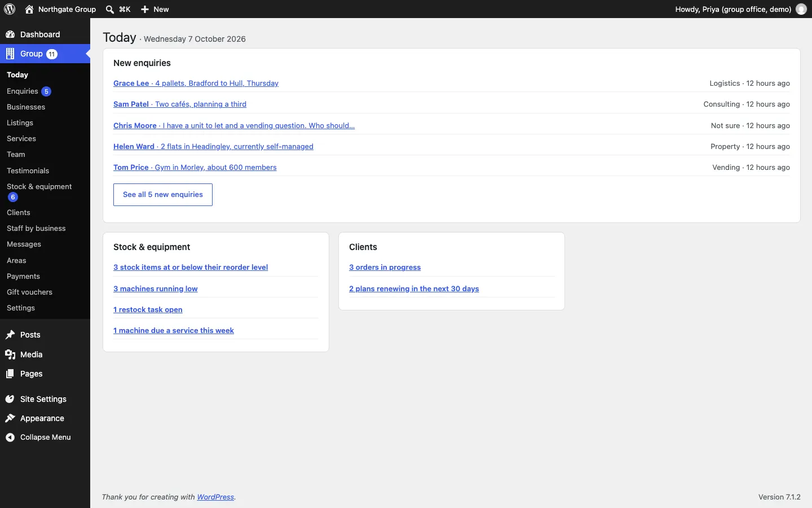Click the Pages icon in sidebar
Screen dimensions: 812x508
click(x=10, y=374)
